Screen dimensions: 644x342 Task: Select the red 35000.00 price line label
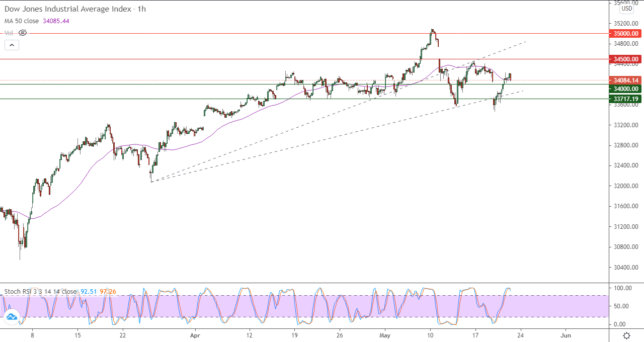[625, 33]
